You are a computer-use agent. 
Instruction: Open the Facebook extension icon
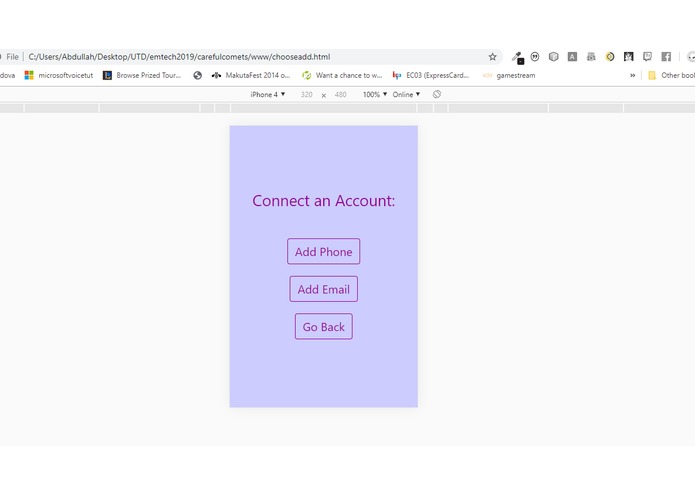(666, 56)
